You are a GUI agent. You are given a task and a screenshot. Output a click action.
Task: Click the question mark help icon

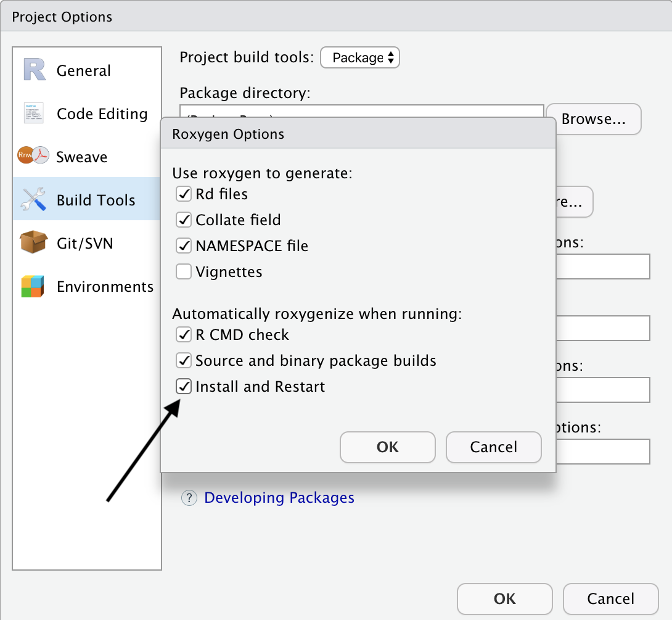(189, 498)
